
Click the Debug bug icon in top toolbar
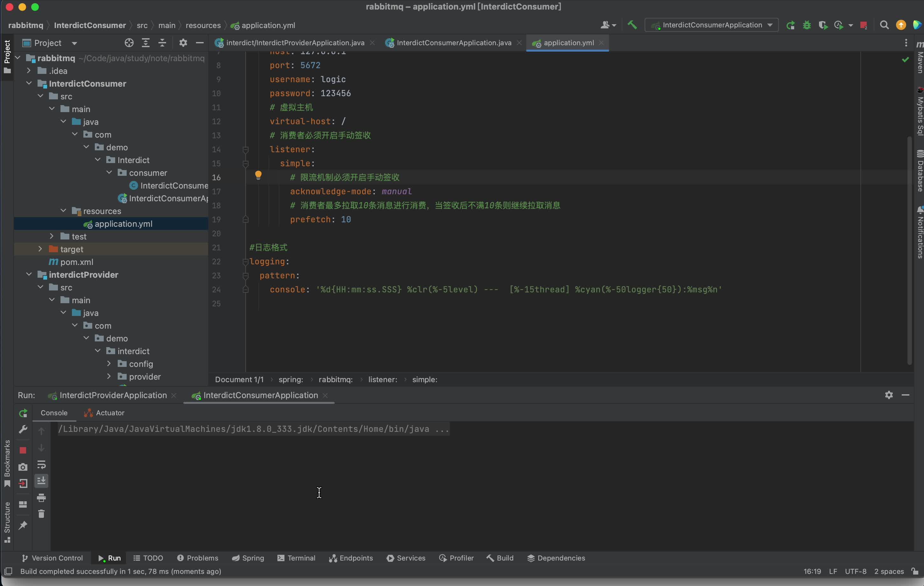tap(807, 25)
